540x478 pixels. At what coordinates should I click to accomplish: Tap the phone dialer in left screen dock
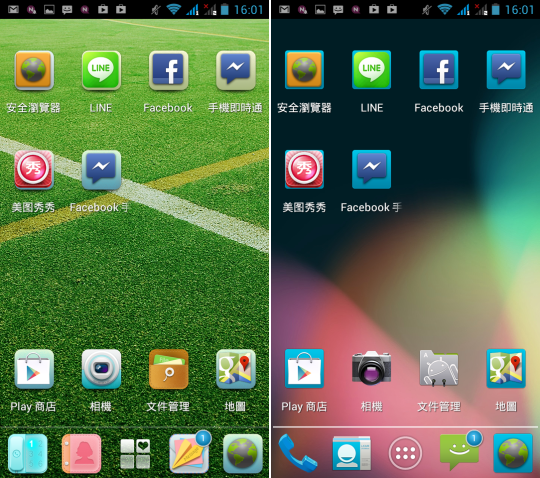28,453
